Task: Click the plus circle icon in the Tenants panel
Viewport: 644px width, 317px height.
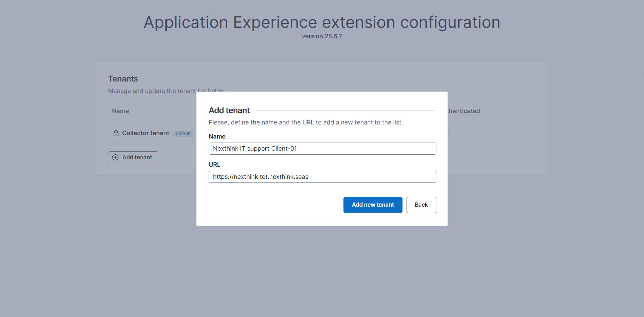Action: [x=115, y=157]
